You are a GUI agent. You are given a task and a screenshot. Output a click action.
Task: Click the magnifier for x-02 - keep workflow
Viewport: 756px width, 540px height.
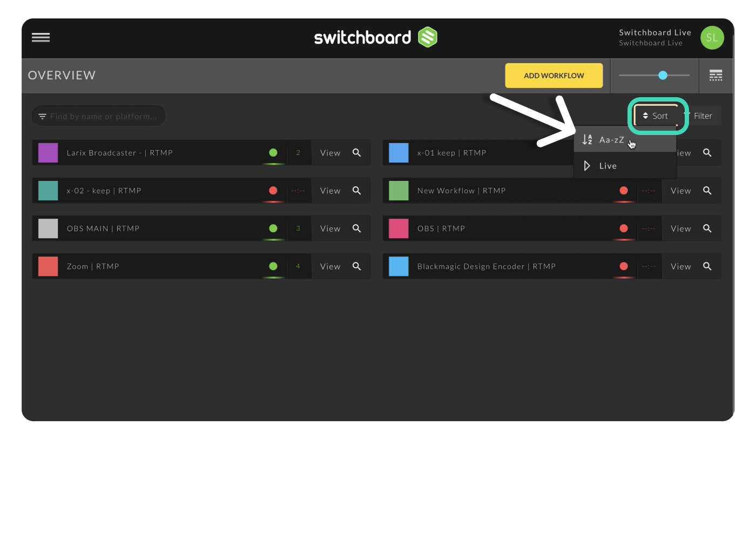pos(356,191)
